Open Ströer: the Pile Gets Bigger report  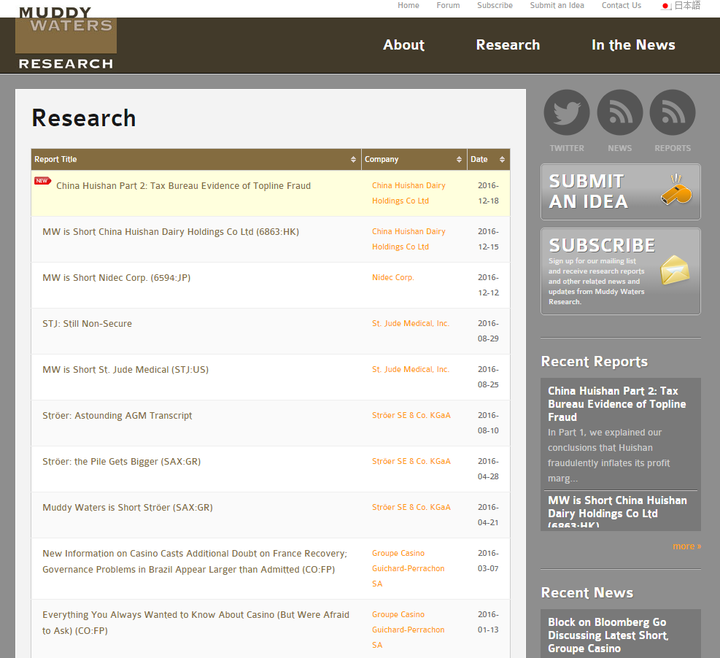(x=121, y=461)
